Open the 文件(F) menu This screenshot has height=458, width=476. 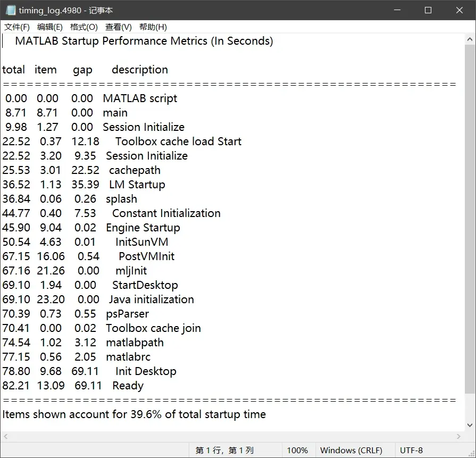click(17, 27)
